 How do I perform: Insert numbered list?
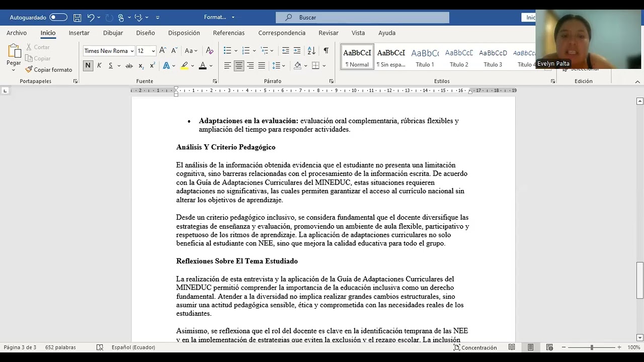tap(246, 51)
